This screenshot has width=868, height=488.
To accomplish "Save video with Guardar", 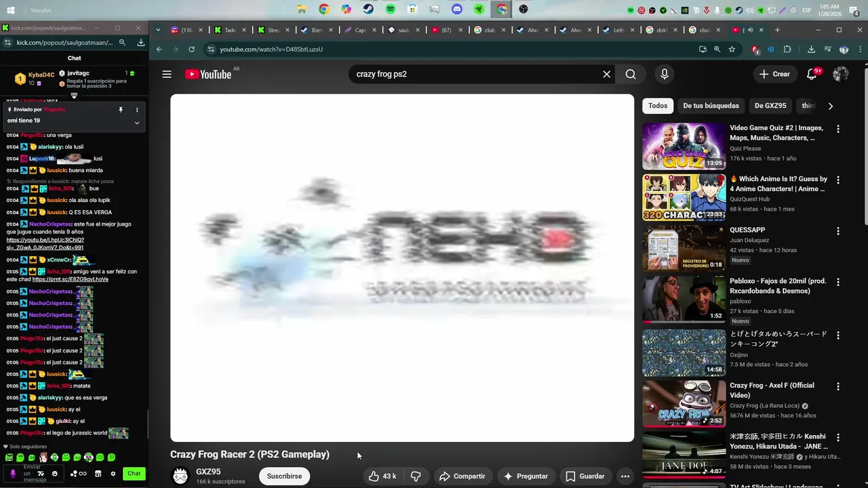I will (x=585, y=476).
